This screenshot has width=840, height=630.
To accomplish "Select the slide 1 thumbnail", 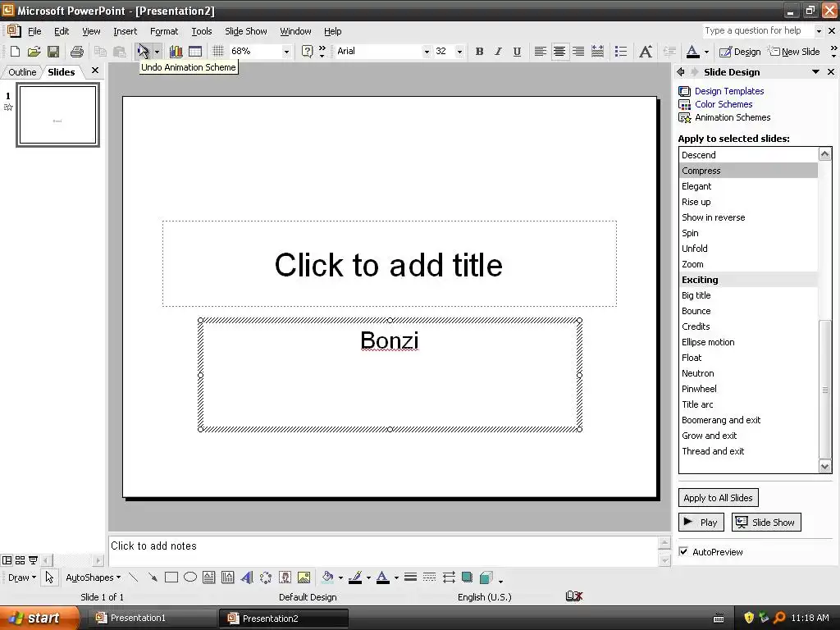I will (58, 115).
